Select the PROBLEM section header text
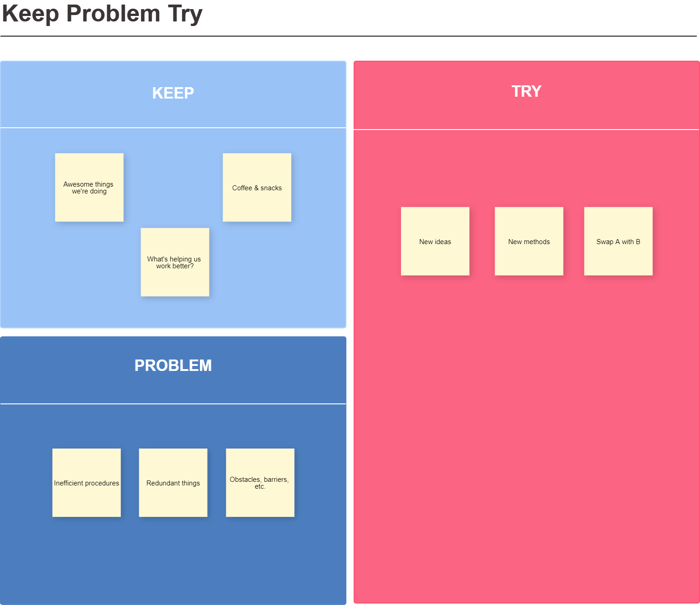700x605 pixels. click(x=173, y=365)
